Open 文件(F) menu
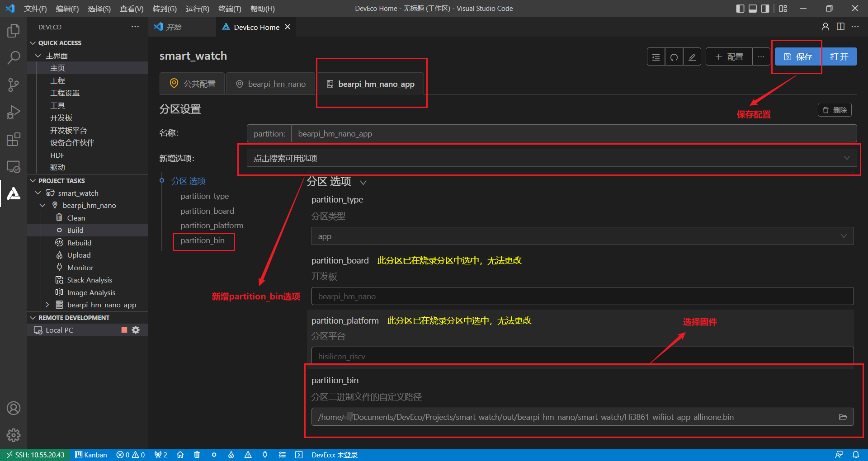Screen dimensions: 868x461 point(35,9)
